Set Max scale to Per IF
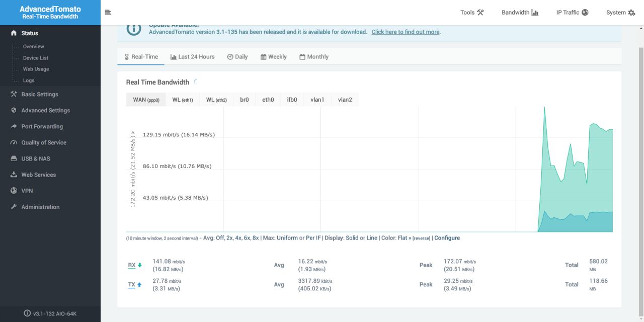The image size is (644, 322). tap(313, 238)
